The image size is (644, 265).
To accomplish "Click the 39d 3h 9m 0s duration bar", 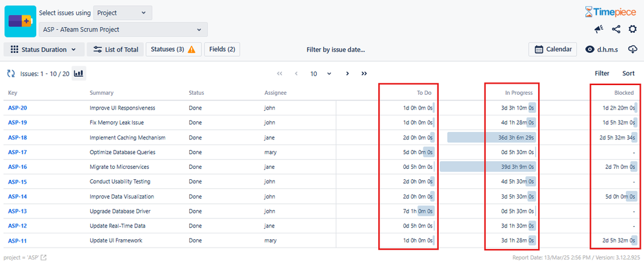I will click(488, 167).
